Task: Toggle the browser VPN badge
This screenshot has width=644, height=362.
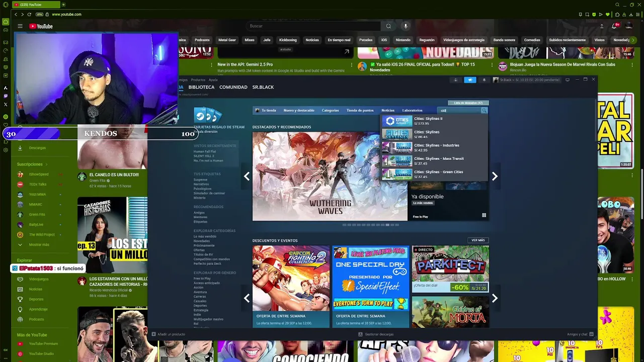Action: coord(39,14)
